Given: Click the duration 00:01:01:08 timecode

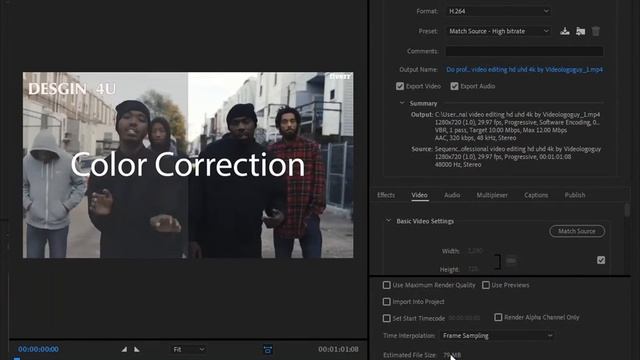Looking at the screenshot, I should (338, 349).
